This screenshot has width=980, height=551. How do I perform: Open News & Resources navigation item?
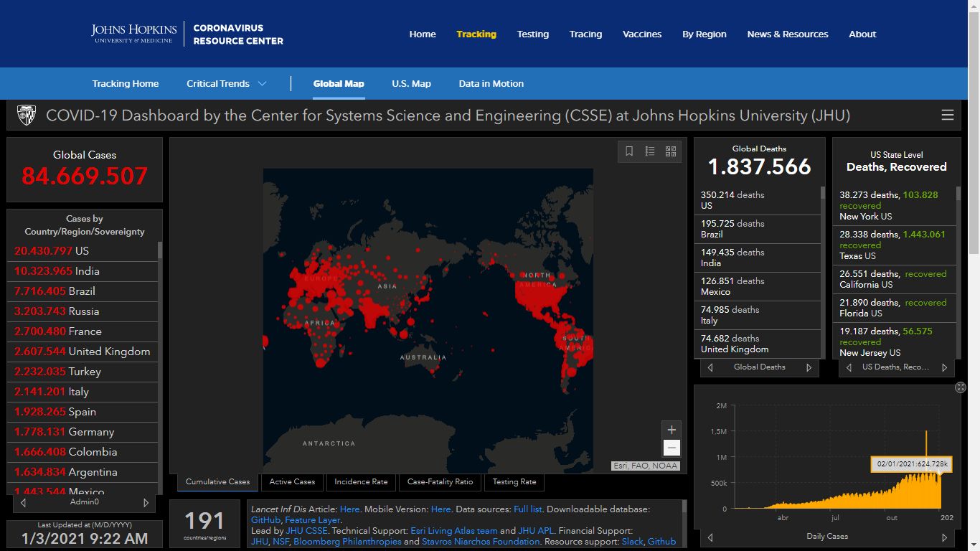pyautogui.click(x=788, y=34)
